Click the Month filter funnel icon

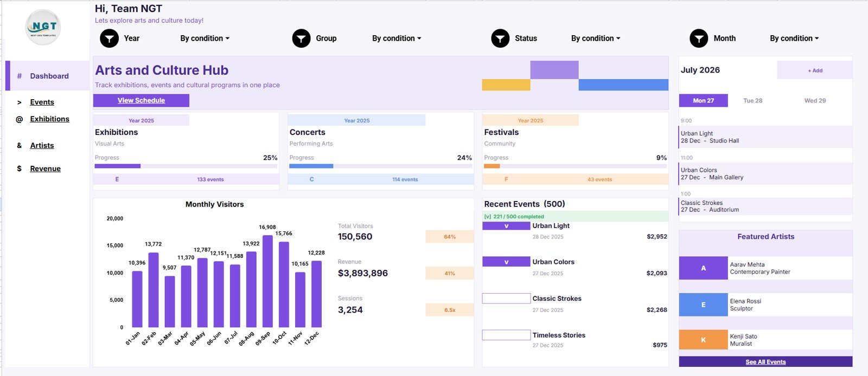pos(699,38)
